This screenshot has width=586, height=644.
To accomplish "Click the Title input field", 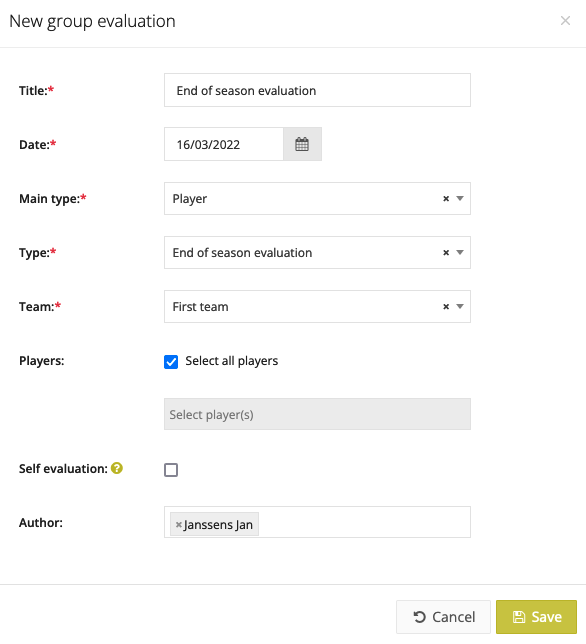I will (x=317, y=90).
